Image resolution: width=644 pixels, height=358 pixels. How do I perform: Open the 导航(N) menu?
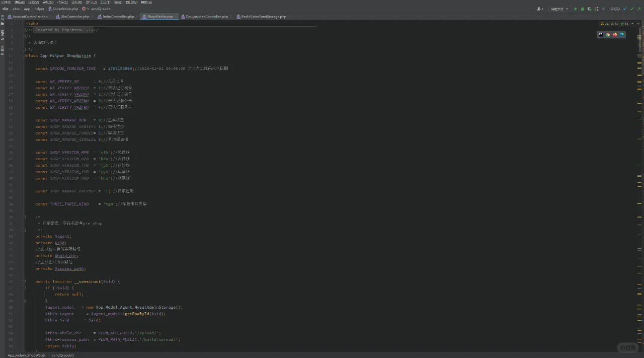coord(48,3)
